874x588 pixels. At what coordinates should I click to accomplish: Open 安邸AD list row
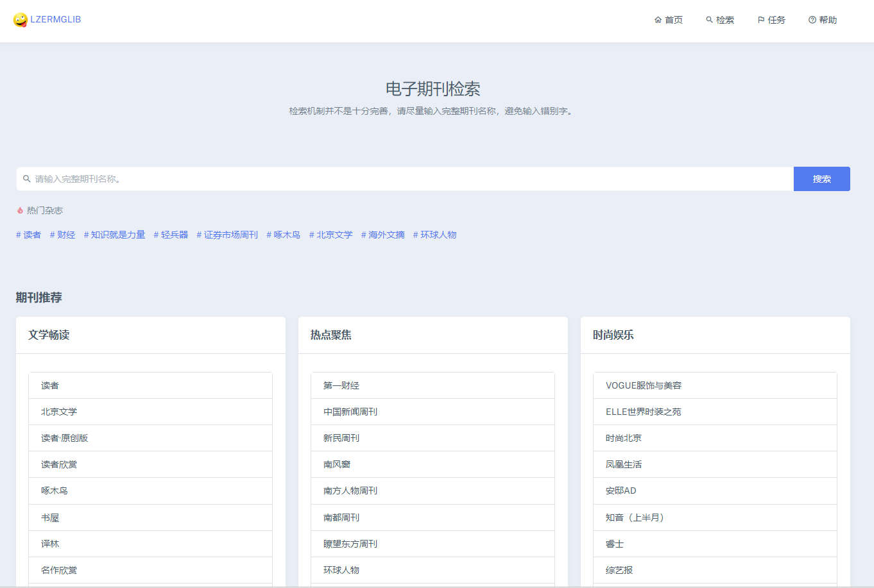click(715, 491)
